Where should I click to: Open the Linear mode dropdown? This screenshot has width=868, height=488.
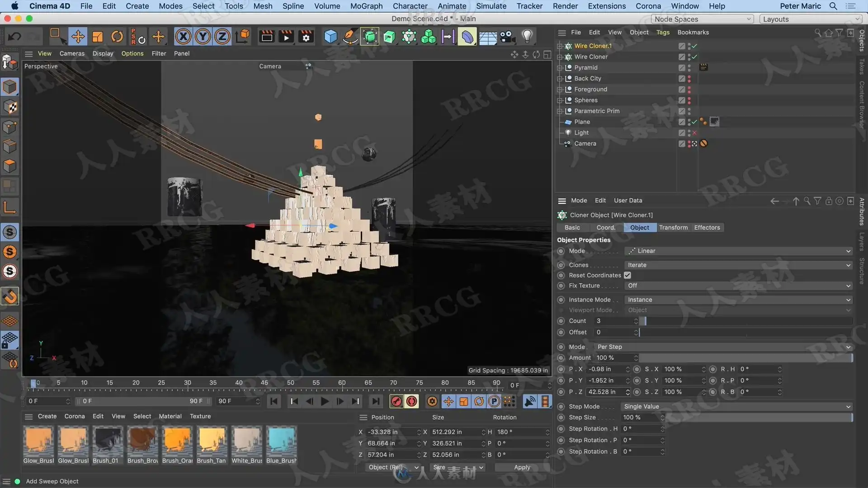tap(739, 251)
